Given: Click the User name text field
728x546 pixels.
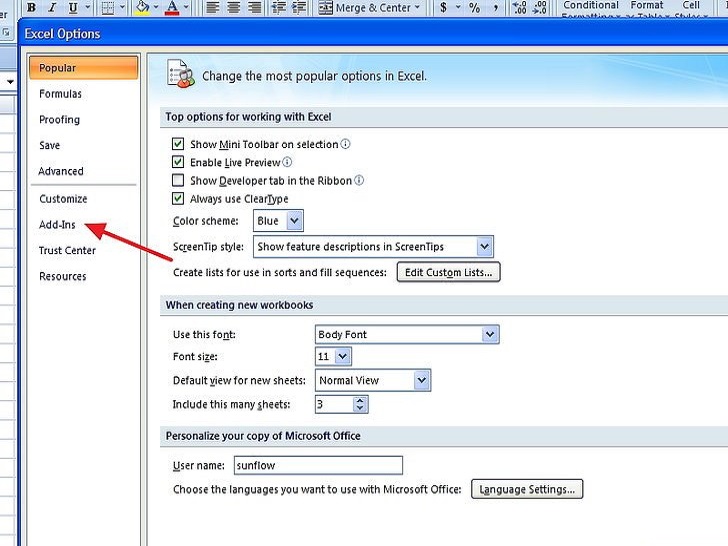Looking at the screenshot, I should click(318, 465).
